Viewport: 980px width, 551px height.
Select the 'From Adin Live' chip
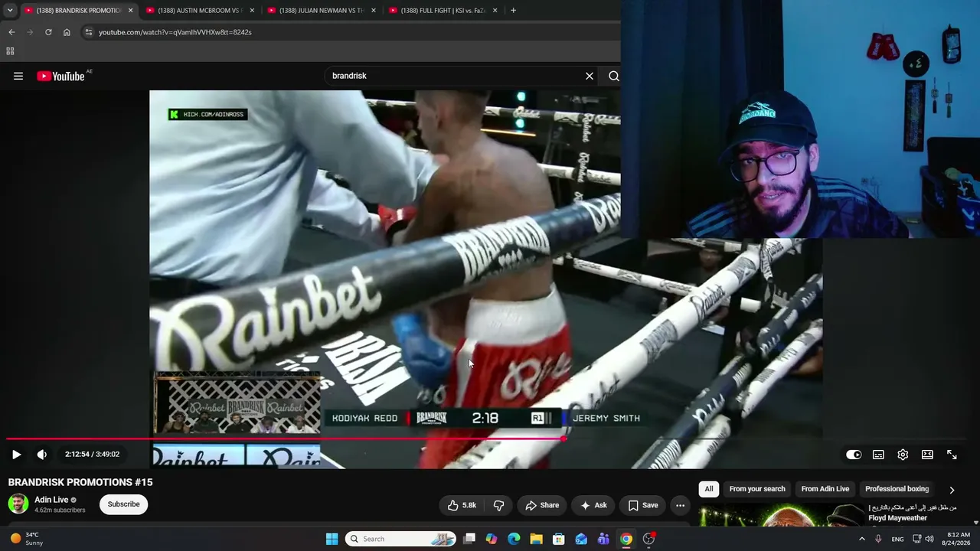[x=825, y=489]
